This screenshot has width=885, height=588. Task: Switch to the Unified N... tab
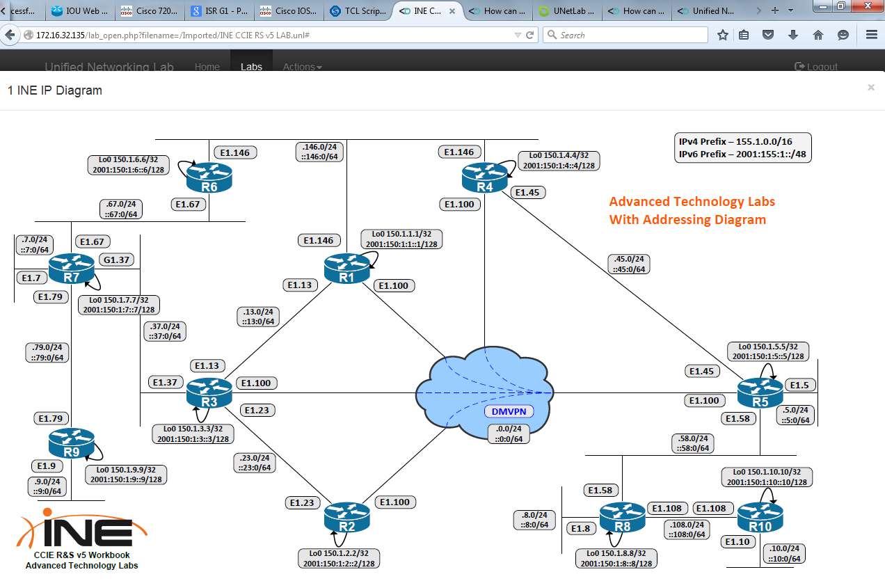706,11
